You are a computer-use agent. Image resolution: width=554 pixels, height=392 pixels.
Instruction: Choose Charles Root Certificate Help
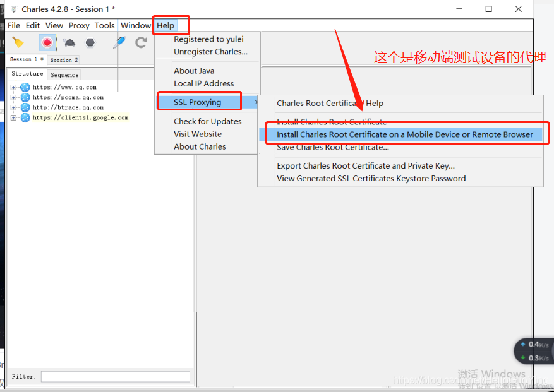(330, 104)
